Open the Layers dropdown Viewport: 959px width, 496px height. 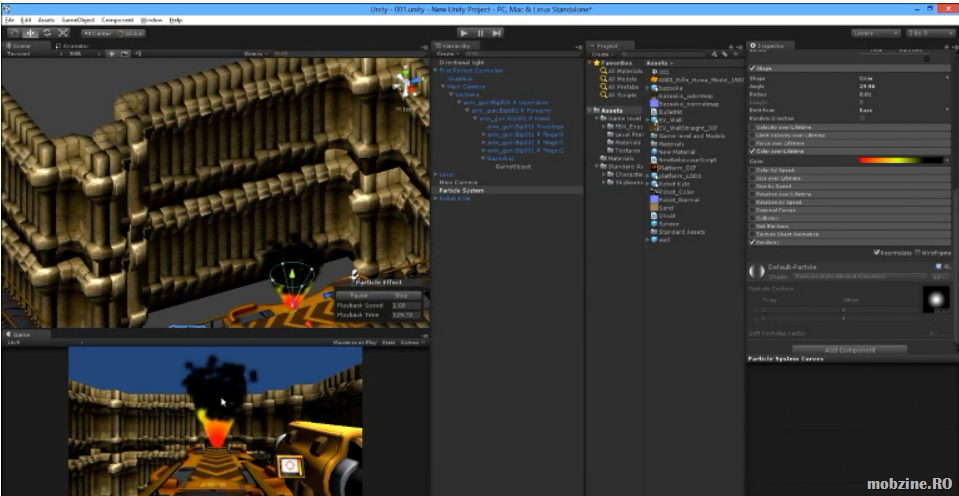pos(875,33)
